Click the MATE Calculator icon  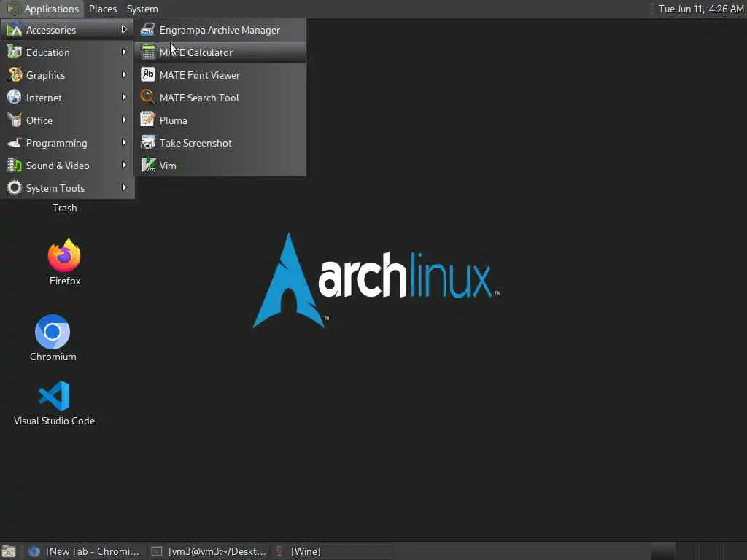(x=147, y=52)
